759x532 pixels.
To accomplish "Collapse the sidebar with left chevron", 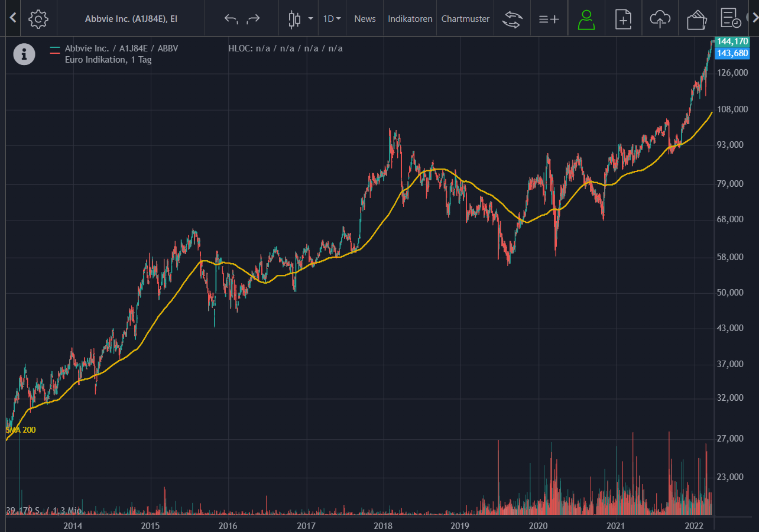I will [13, 18].
